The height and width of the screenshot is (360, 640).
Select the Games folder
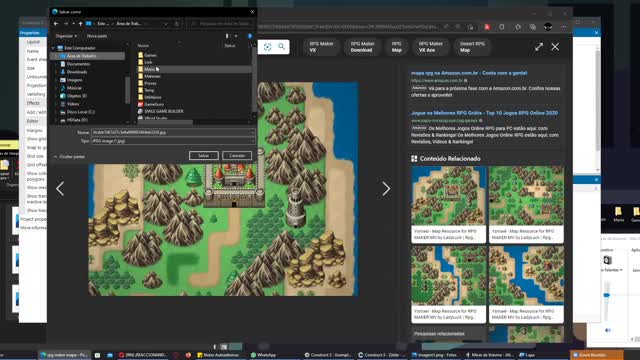(150, 55)
